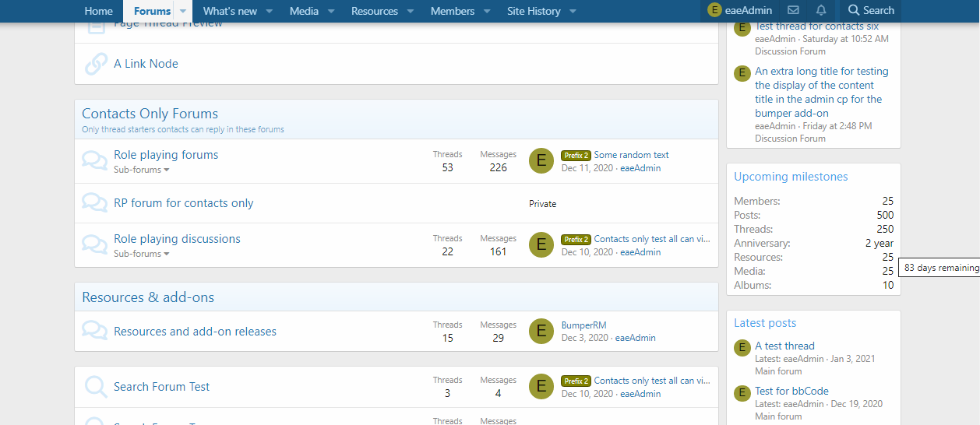Screen dimensions: 980x425
Task: Click avatar next to A test thread
Action: coord(742,348)
